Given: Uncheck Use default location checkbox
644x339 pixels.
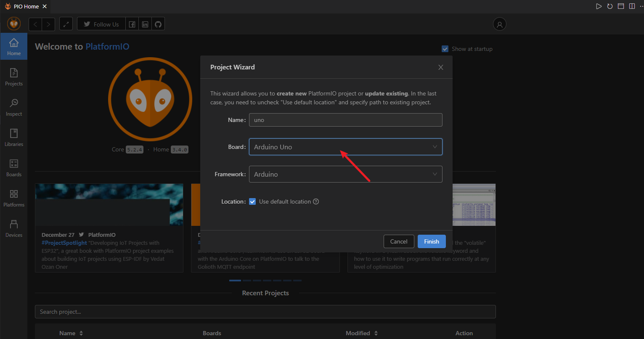Looking at the screenshot, I should tap(252, 201).
